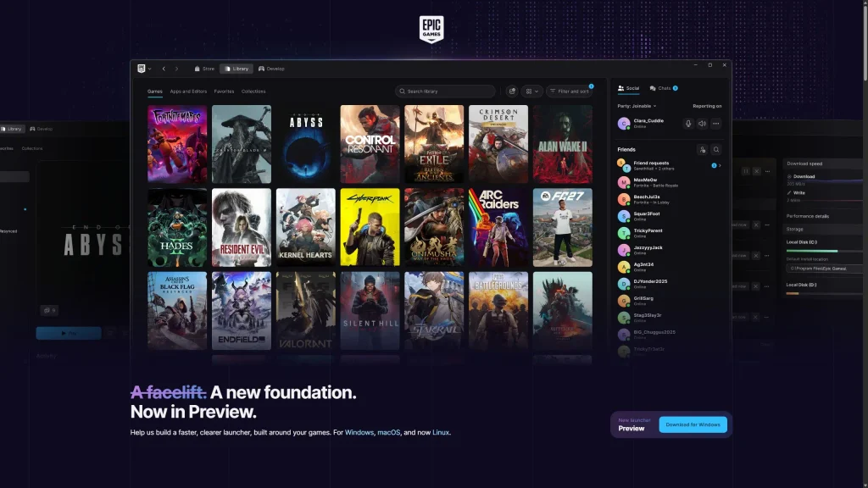Toggle speaker audio in the party row

click(x=702, y=124)
